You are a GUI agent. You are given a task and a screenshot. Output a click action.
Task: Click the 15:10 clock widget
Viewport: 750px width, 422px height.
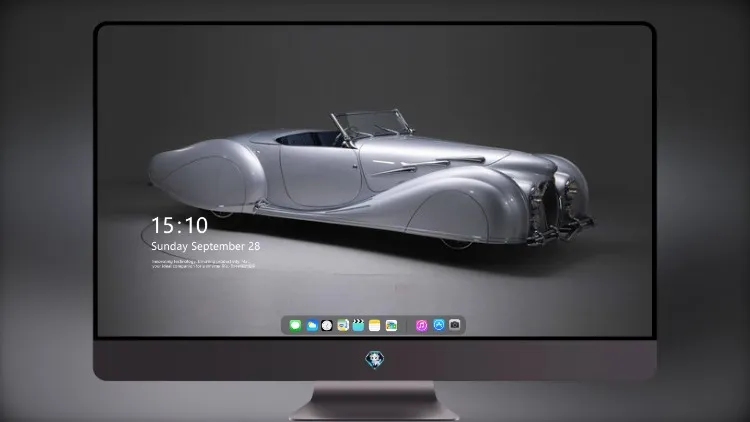(x=179, y=225)
